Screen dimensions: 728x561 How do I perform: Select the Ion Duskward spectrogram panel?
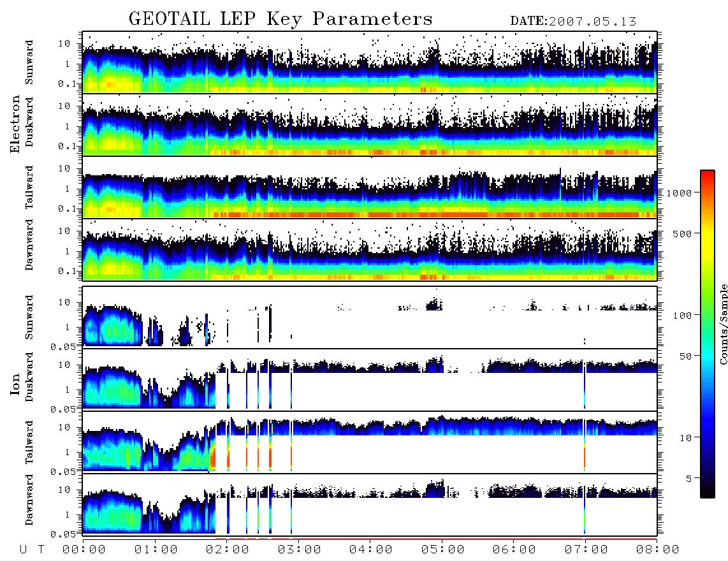[370, 380]
